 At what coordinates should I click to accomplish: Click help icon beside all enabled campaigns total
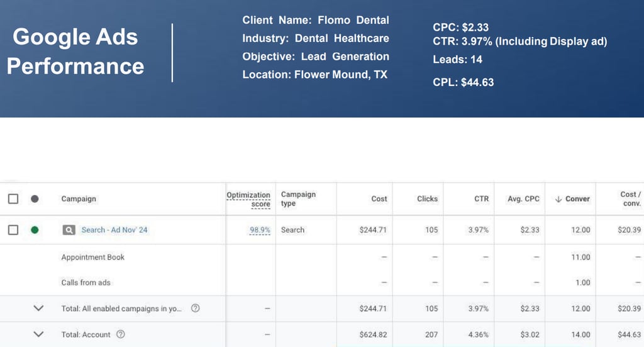(195, 309)
